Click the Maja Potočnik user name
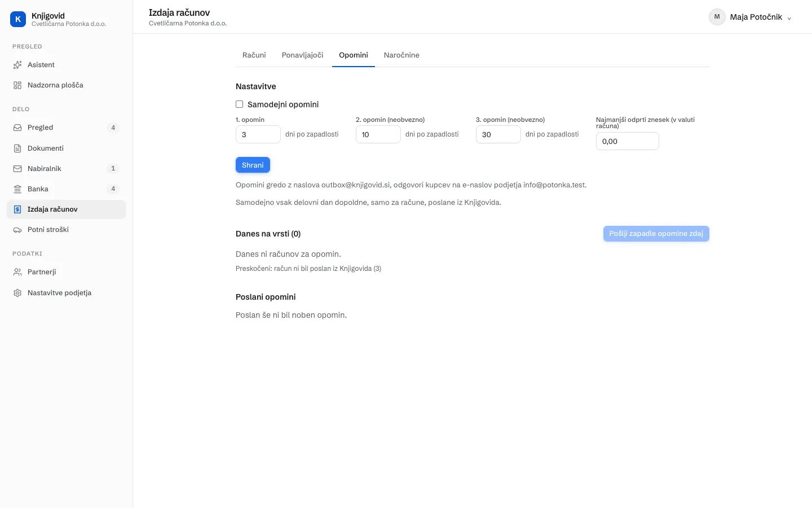The image size is (812, 508). (756, 17)
